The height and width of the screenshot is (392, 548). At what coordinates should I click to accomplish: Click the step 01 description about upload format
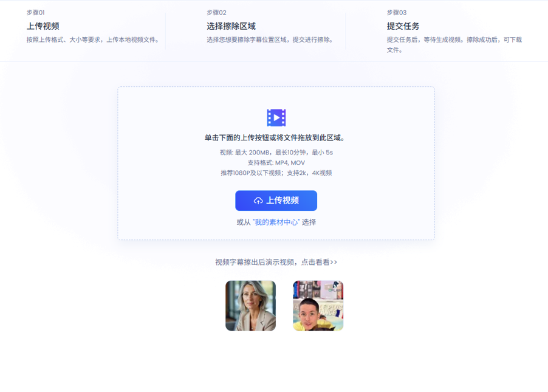[x=93, y=40]
